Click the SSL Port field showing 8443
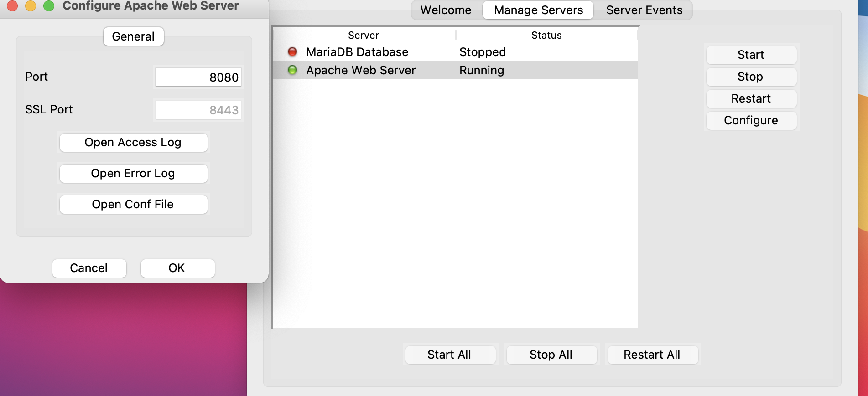 click(198, 110)
